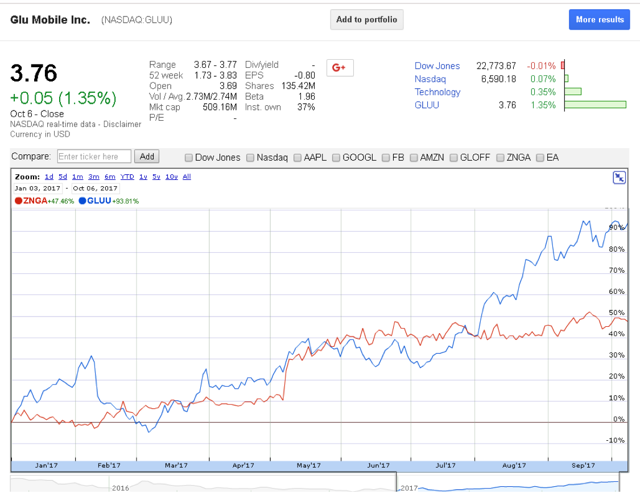Image resolution: width=640 pixels, height=492 pixels.
Task: Click the price change +0.05 (1.35%)
Action: click(63, 98)
